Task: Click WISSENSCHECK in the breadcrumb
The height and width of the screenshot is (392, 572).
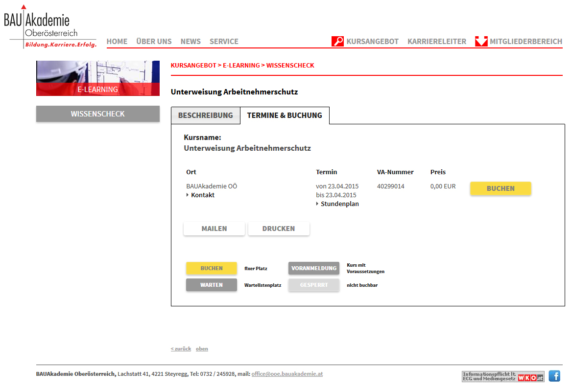Action: coord(290,65)
